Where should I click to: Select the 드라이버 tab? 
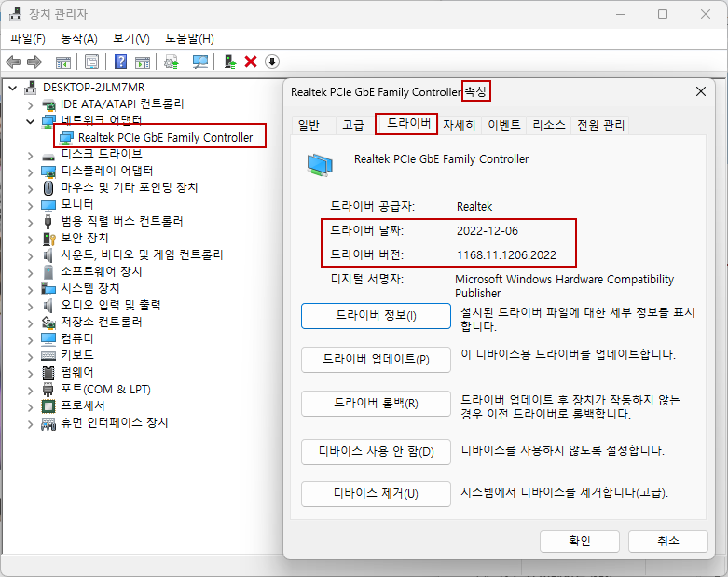[408, 123]
